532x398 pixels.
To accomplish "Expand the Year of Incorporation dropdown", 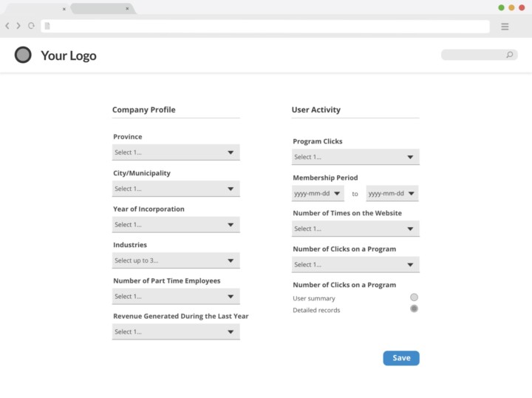I will pyautogui.click(x=176, y=224).
